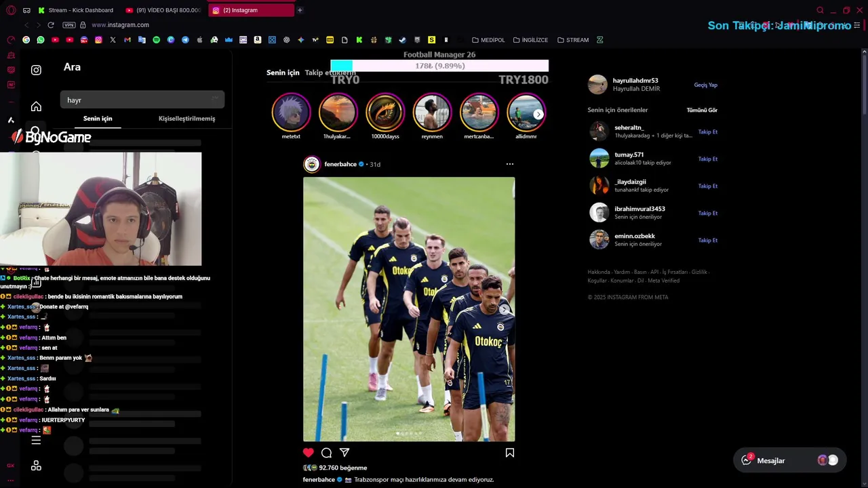The image size is (868, 488).
Task: Show next photo in the fenerbahce carousel
Action: click(x=505, y=309)
